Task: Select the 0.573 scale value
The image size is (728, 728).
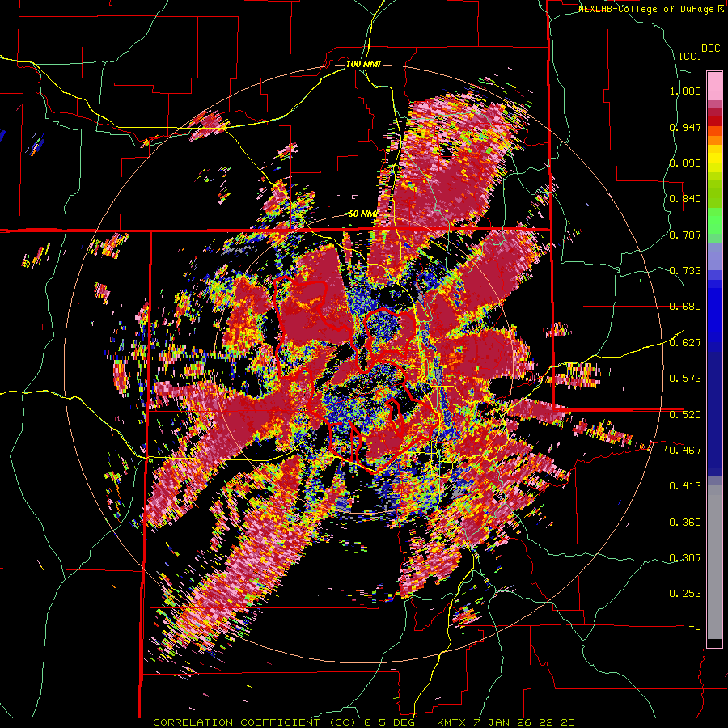Action: tap(685, 379)
